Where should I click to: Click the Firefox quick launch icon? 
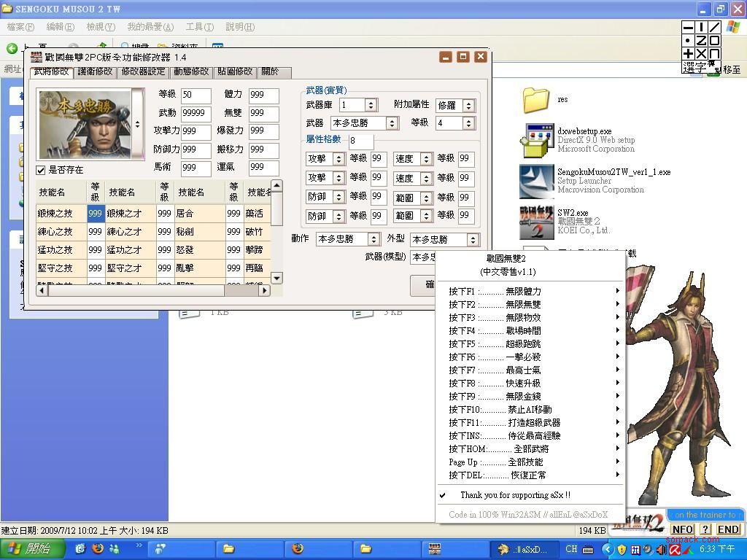(x=98, y=548)
